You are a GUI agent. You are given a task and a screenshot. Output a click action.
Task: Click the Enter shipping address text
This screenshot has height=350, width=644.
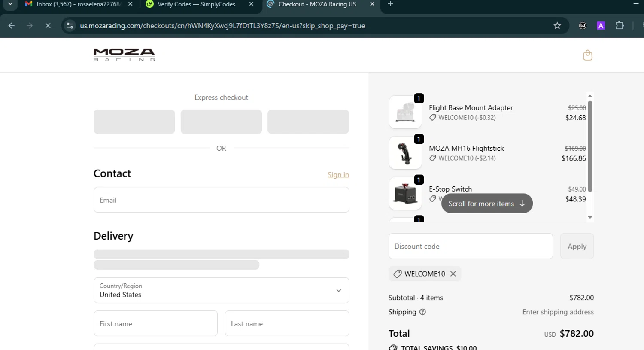coord(558,312)
